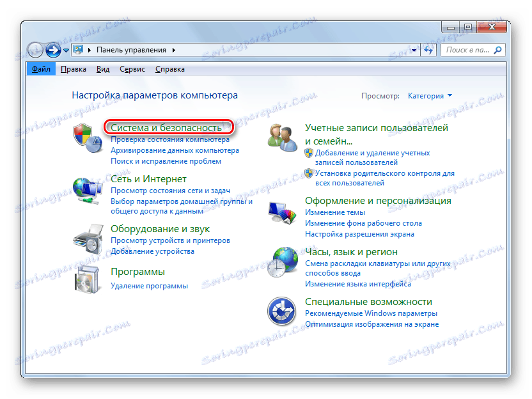Click the Programs icon
Viewport: 532px width, 399px height.
pyautogui.click(x=87, y=279)
